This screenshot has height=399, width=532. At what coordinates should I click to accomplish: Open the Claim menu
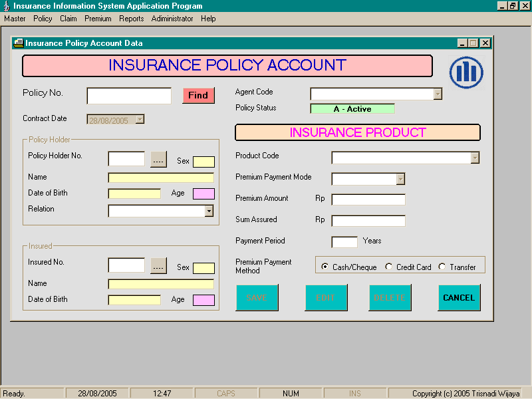point(68,19)
